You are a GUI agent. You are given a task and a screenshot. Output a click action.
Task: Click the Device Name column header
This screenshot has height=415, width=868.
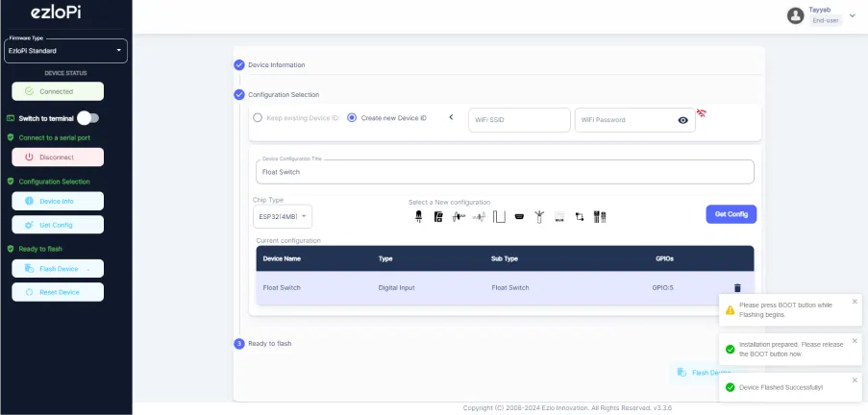(282, 258)
